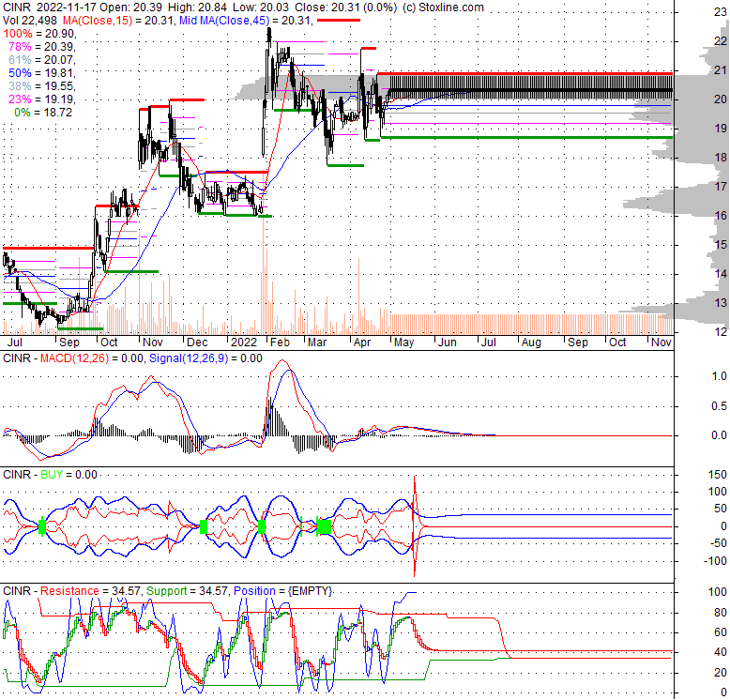730x700 pixels.
Task: Click the 'Apr' month label on time axis
Action: click(362, 342)
